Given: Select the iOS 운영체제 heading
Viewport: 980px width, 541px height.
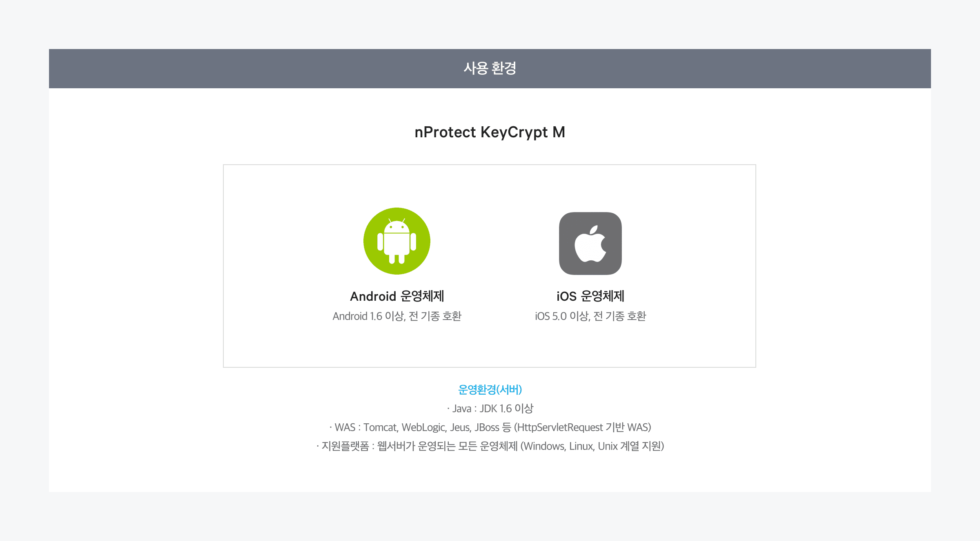Looking at the screenshot, I should 590,296.
